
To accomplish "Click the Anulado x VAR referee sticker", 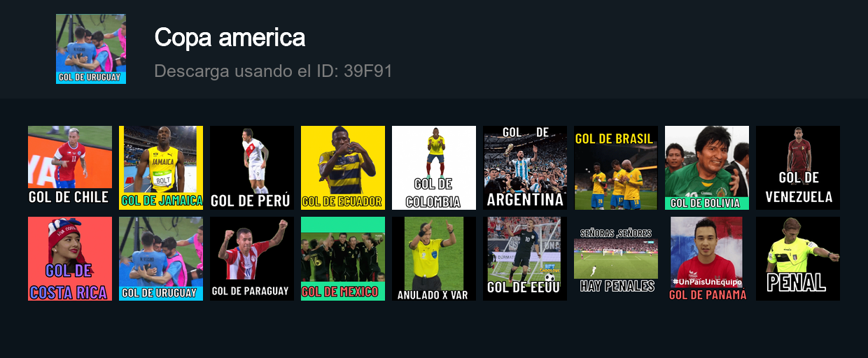I will 434,259.
